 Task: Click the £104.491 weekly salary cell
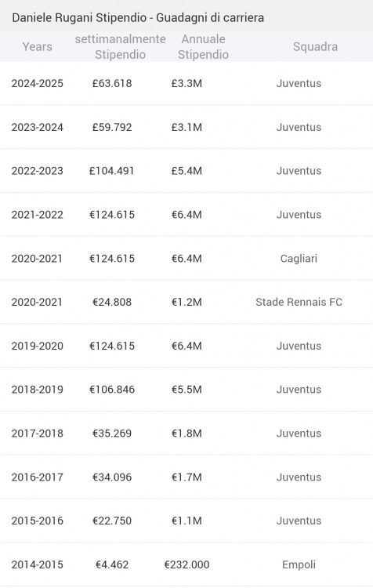click(112, 171)
